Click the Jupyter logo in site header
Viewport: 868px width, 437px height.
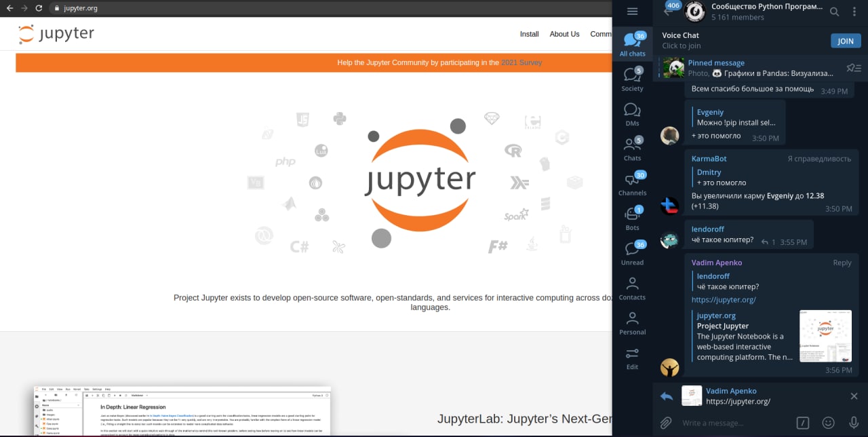point(56,34)
